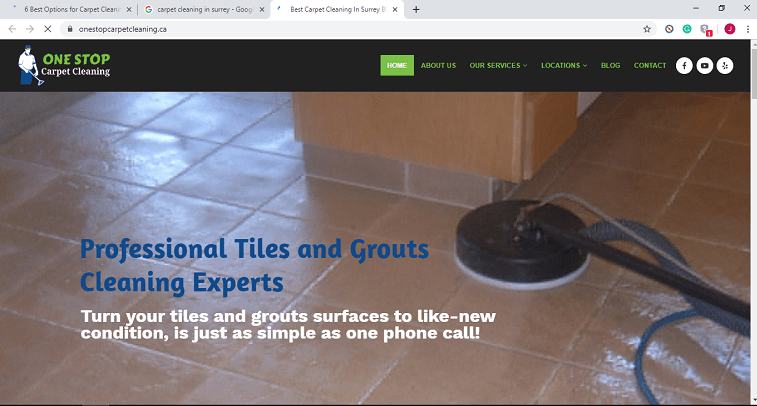Bookmark this page with the star icon
The height and width of the screenshot is (406, 757).
tap(647, 29)
